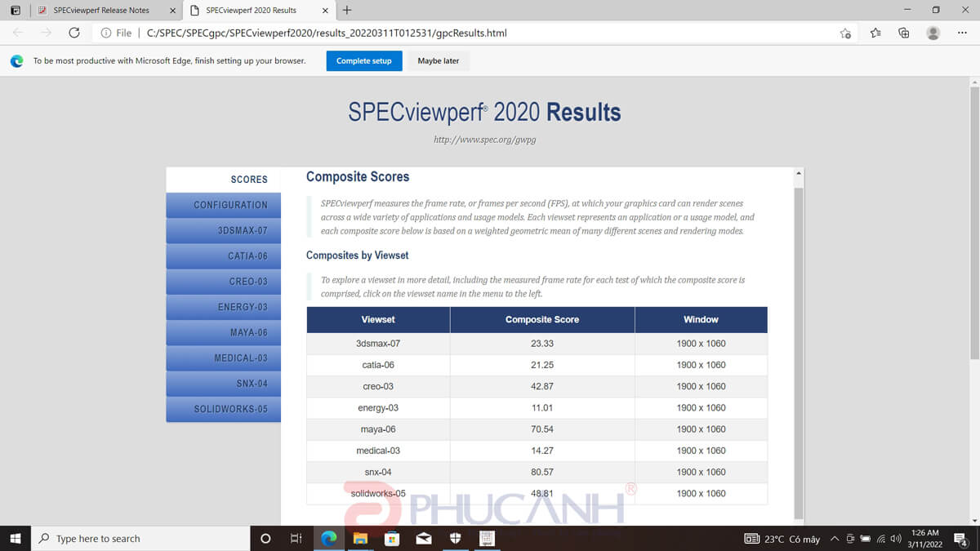980x551 pixels.
Task: Open the Collections panel
Action: (903, 33)
